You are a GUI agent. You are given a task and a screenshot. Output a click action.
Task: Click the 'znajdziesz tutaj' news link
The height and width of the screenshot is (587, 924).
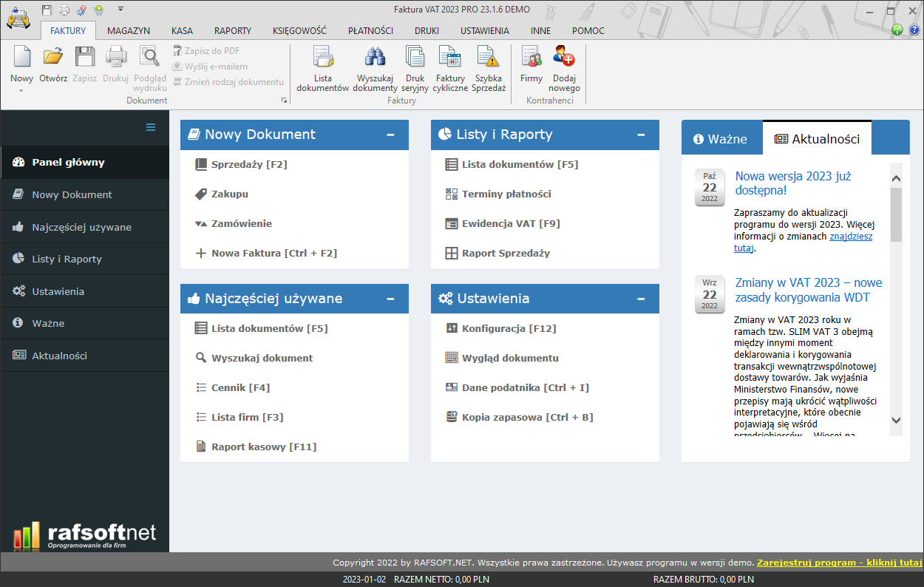coord(850,237)
